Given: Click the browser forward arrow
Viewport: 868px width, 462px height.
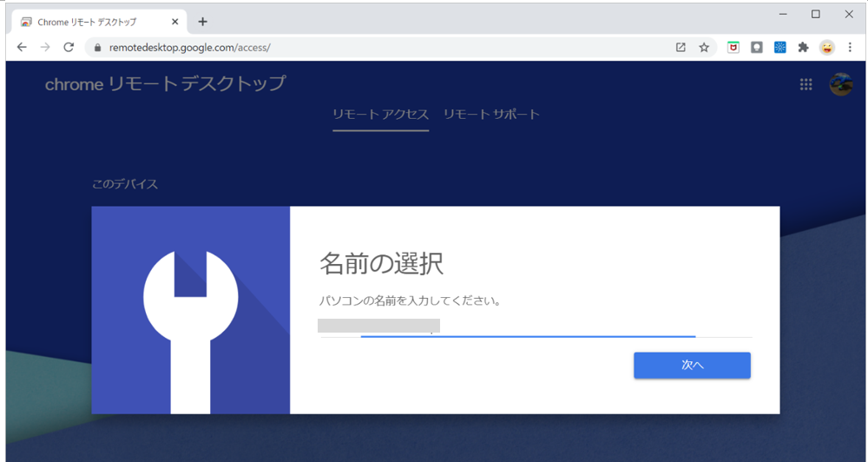Looking at the screenshot, I should click(45, 47).
